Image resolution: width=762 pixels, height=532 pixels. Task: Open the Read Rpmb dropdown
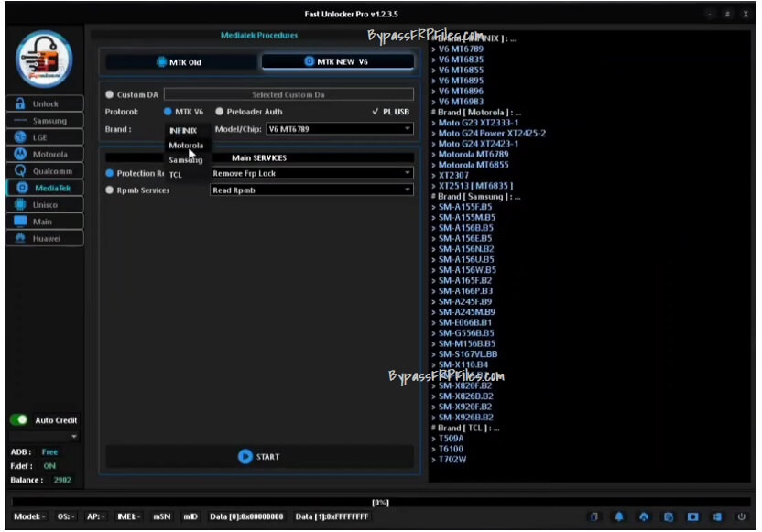311,190
